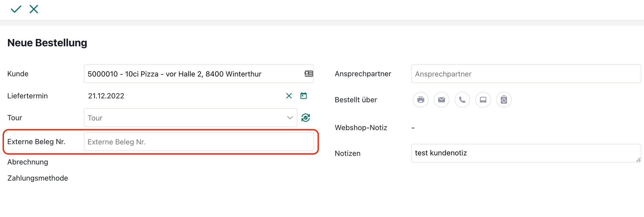Click the Zahlungsmethode label
This screenshot has height=217, width=644.
(38, 178)
